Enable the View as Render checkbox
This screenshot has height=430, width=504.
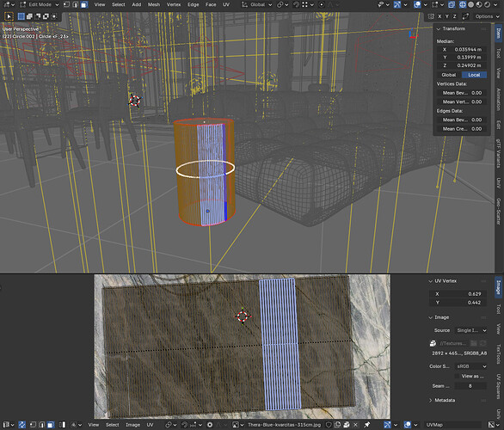click(457, 376)
